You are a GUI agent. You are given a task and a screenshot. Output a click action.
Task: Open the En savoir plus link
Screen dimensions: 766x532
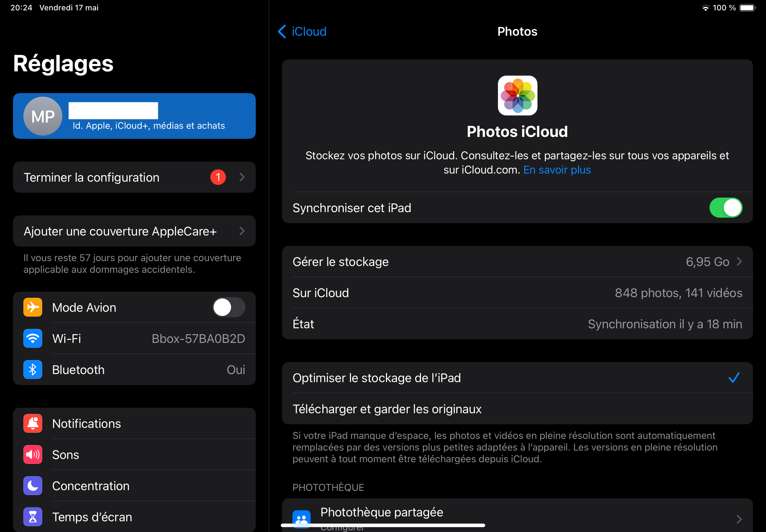pyautogui.click(x=557, y=170)
